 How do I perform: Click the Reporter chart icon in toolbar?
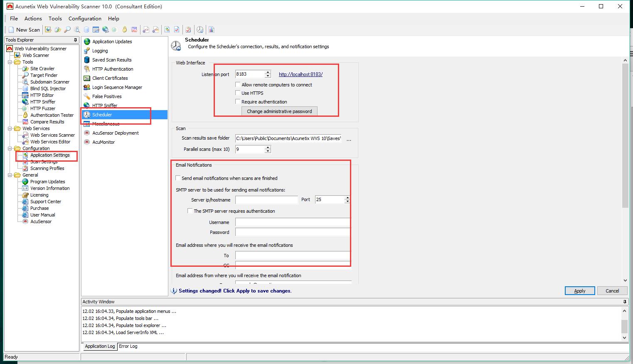[212, 30]
